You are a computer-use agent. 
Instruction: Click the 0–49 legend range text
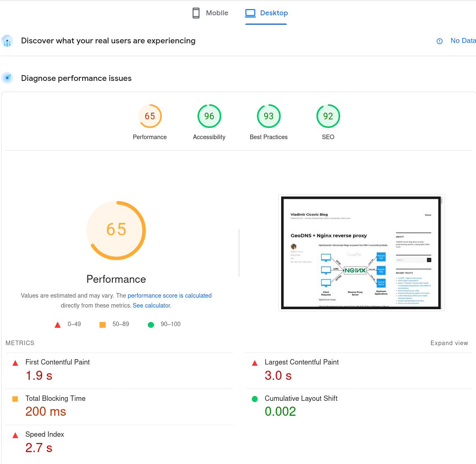pyautogui.click(x=74, y=324)
